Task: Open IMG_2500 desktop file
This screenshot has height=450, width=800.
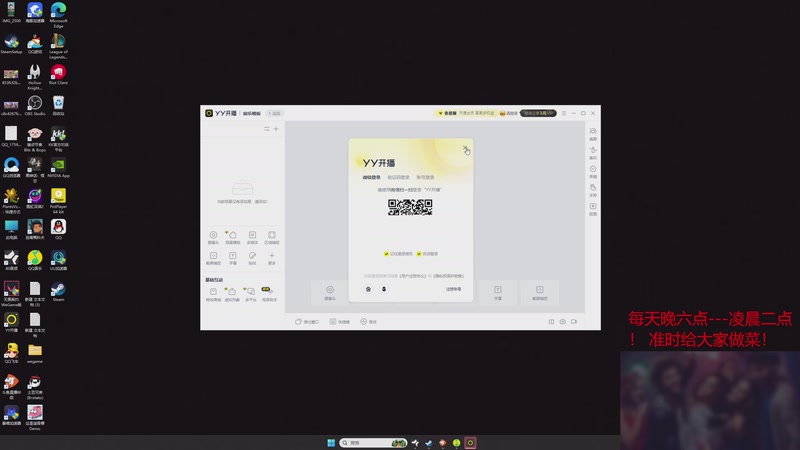Action: 11,13
